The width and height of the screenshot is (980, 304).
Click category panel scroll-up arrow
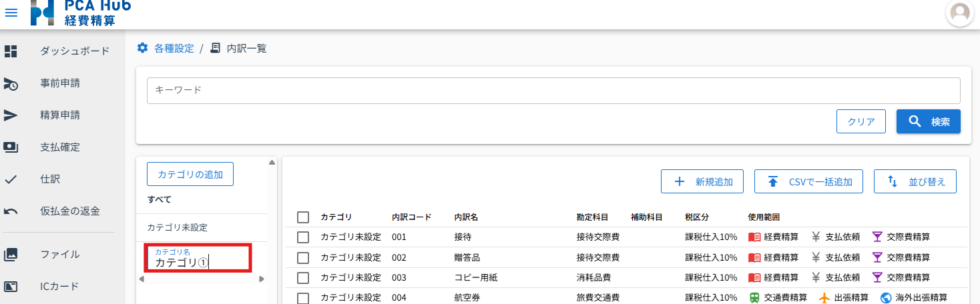pyautogui.click(x=272, y=162)
